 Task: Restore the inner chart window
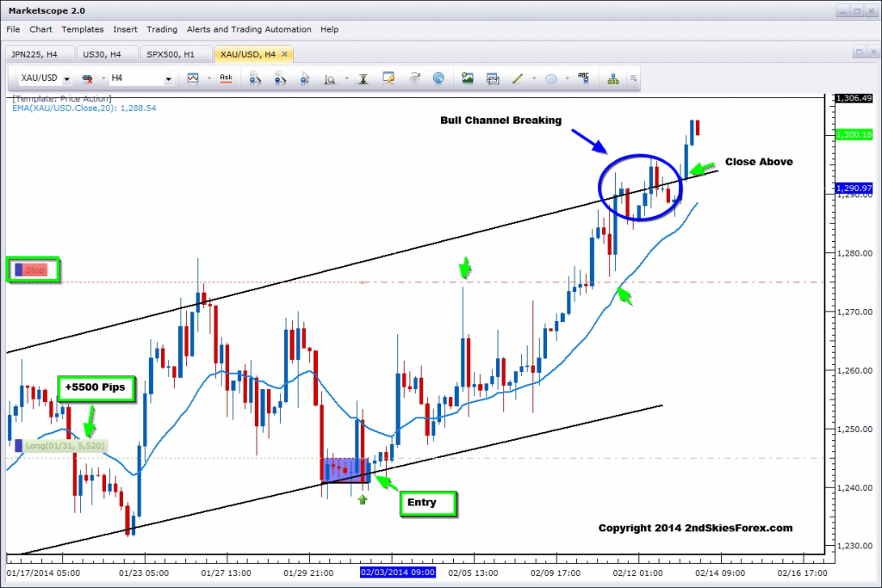pyautogui.click(x=859, y=53)
